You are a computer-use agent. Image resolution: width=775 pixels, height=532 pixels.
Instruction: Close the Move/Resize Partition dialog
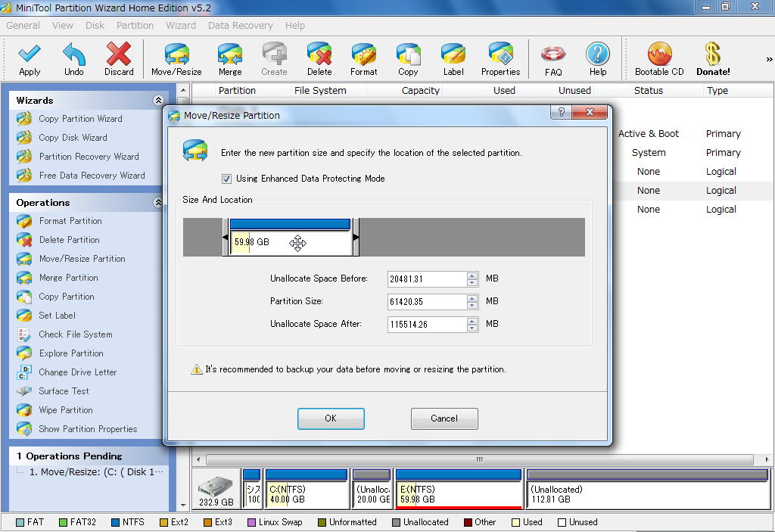point(590,112)
